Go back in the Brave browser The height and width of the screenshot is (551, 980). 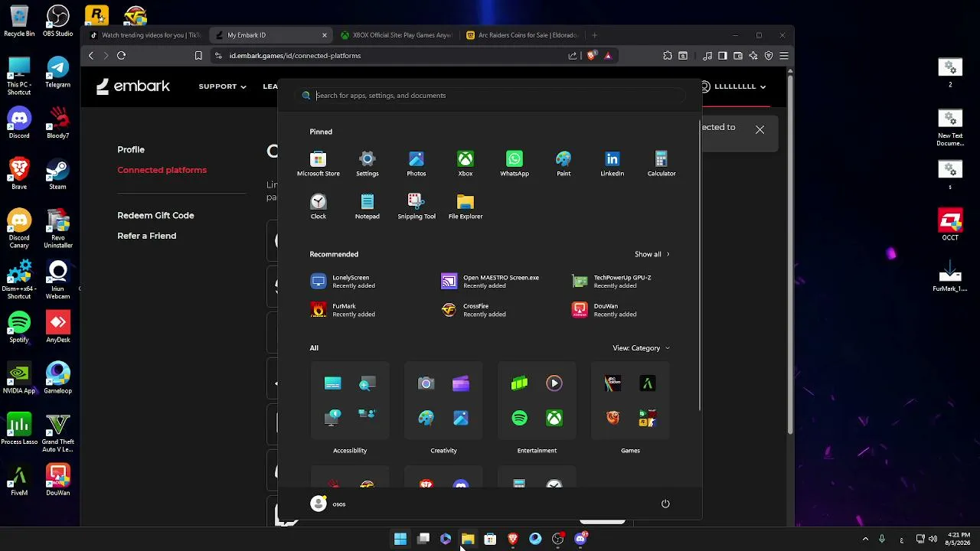(91, 55)
